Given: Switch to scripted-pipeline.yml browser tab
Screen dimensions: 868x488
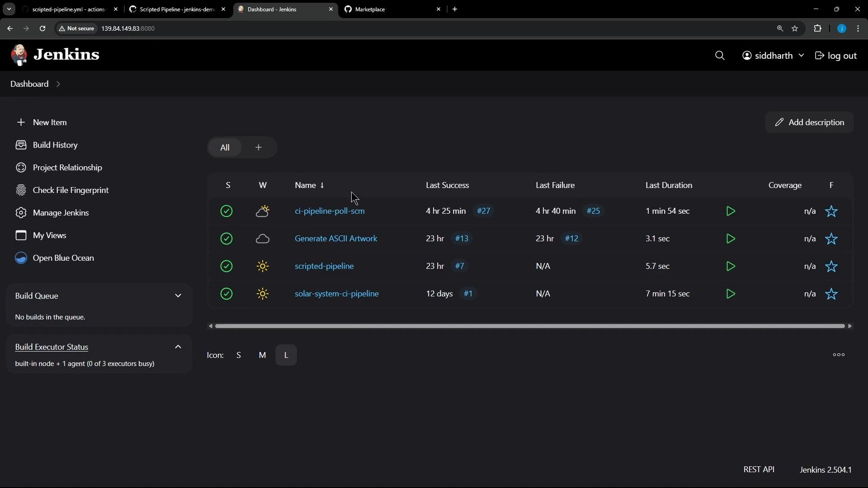Looking at the screenshot, I should click(69, 9).
